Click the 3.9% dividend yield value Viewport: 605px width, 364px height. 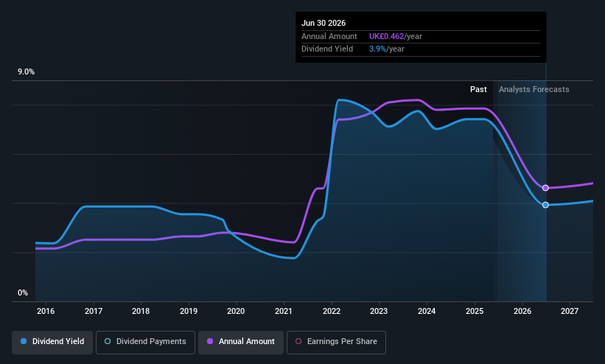[x=377, y=49]
